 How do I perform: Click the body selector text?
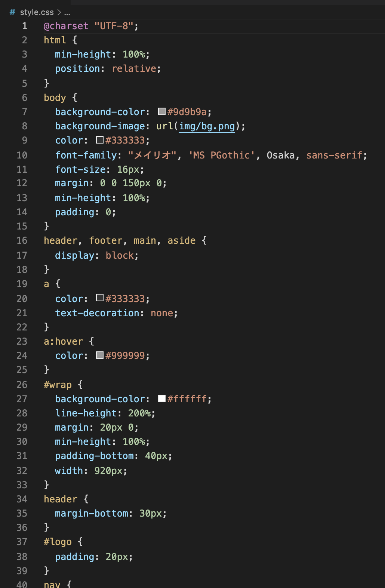click(55, 98)
